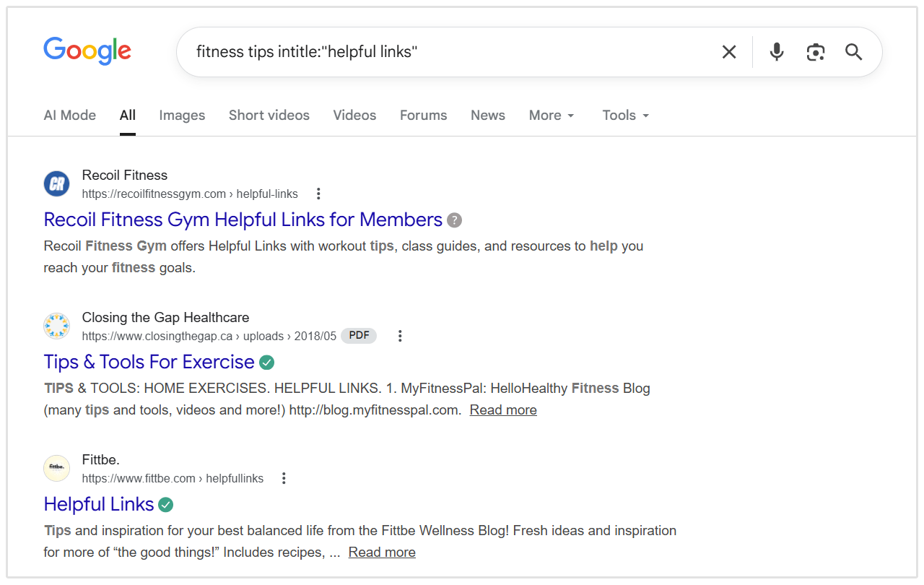This screenshot has height=585, width=924.
Task: Open the Short videos tab
Action: 269,115
